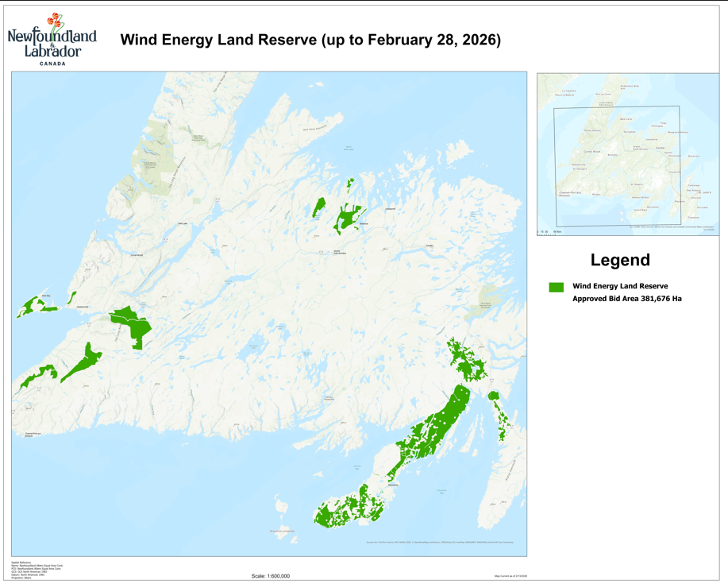
Task: Click the Legend heading
Action: pos(619,260)
